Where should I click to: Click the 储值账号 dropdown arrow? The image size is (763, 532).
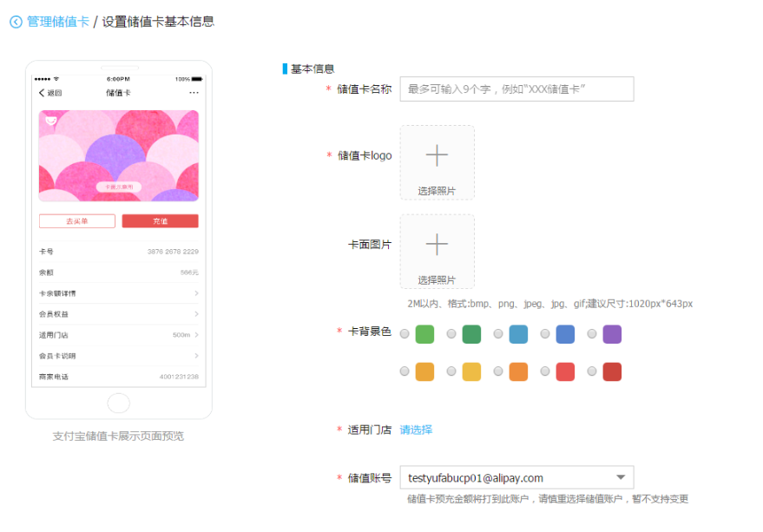click(x=621, y=477)
